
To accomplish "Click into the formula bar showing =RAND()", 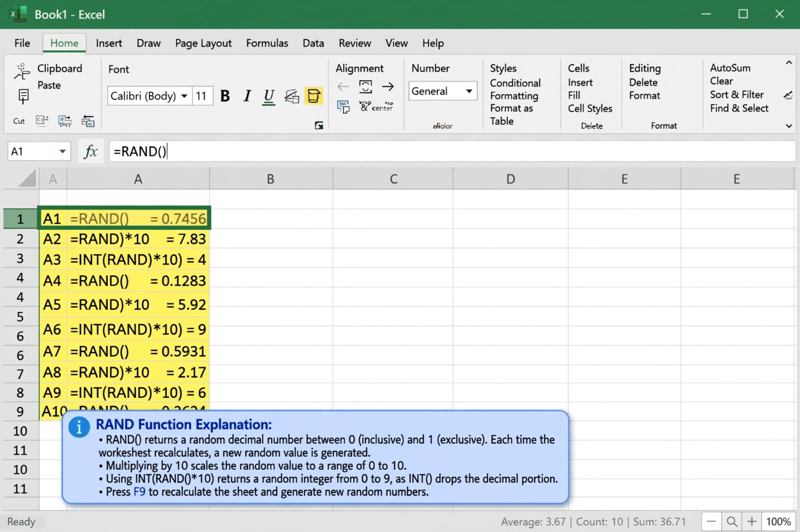I will (452, 152).
